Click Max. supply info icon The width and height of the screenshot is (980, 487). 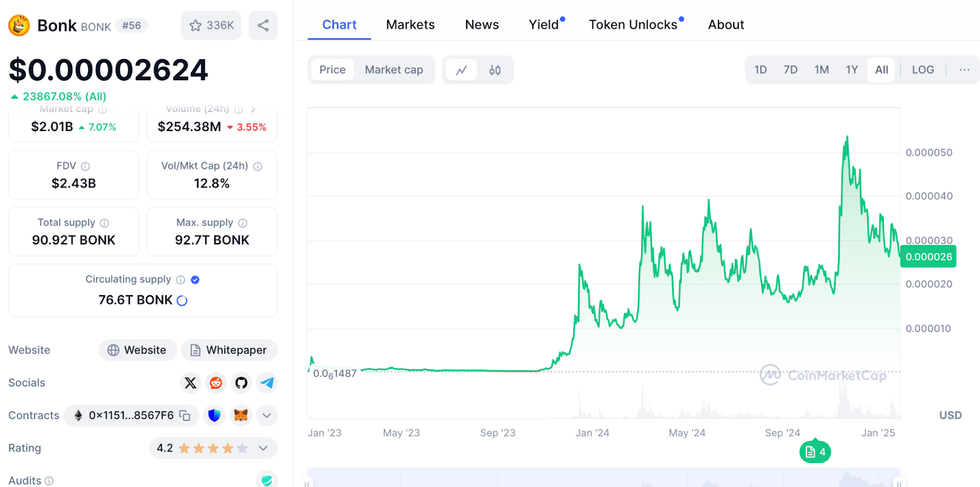point(243,223)
